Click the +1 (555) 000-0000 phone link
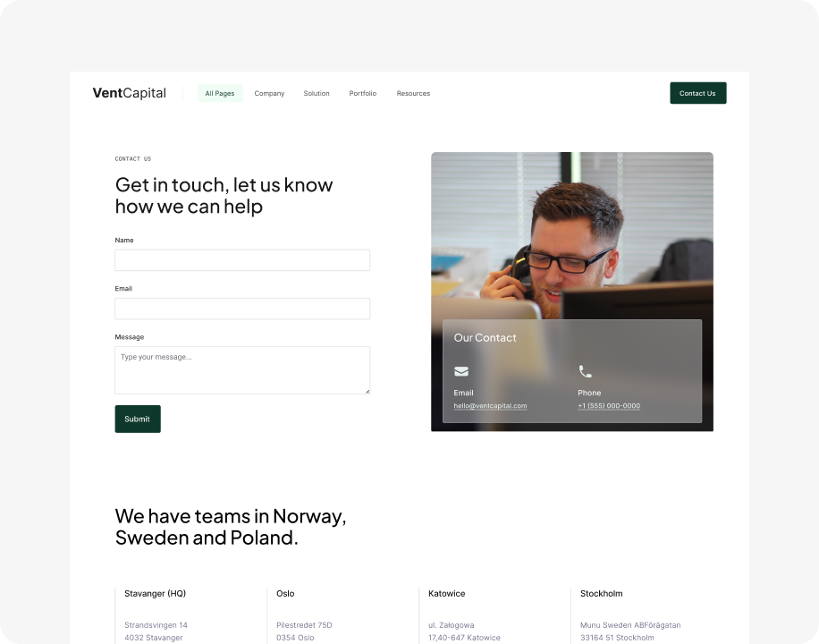Viewport: 819px width, 644px height. (x=609, y=406)
